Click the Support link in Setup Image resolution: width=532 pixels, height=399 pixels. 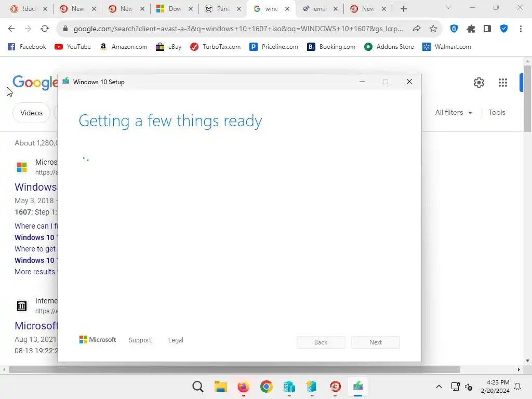[140, 340]
